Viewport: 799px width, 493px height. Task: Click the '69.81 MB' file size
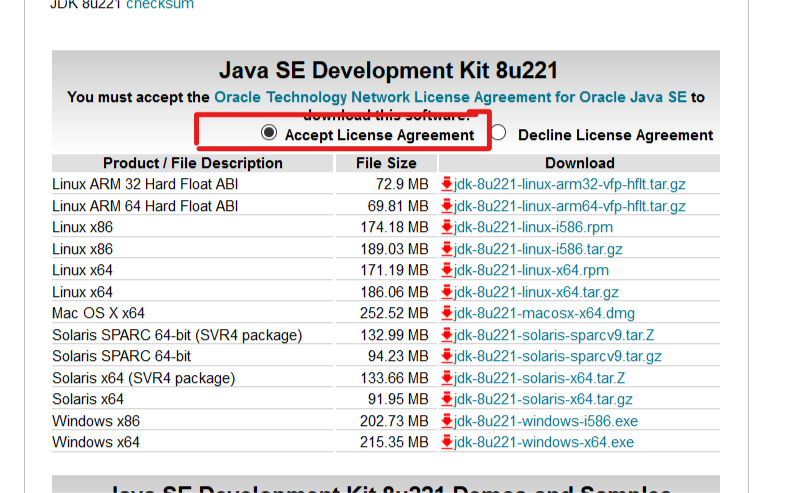(398, 206)
